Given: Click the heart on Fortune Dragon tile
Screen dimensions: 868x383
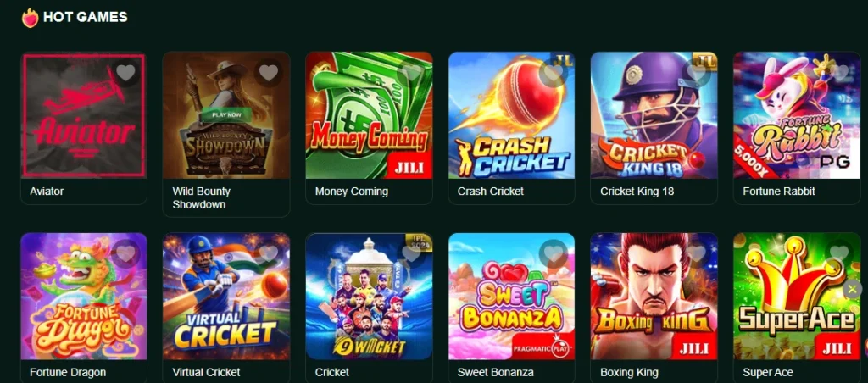Looking at the screenshot, I should point(125,253).
